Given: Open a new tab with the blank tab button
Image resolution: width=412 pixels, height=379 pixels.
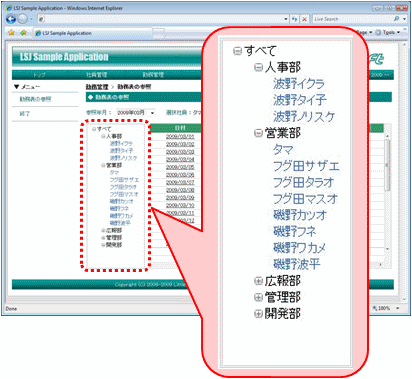Looking at the screenshot, I should pos(159,33).
